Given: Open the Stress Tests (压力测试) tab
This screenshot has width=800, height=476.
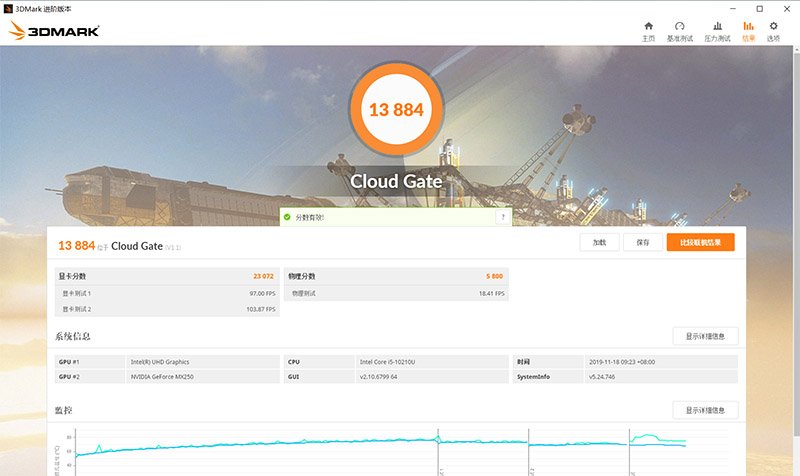Looking at the screenshot, I should [717, 32].
